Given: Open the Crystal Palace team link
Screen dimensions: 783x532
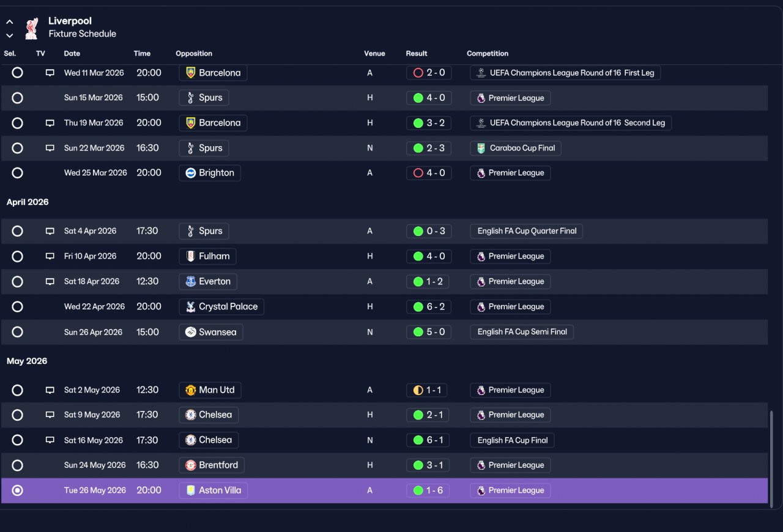Looking at the screenshot, I should click(x=221, y=307).
